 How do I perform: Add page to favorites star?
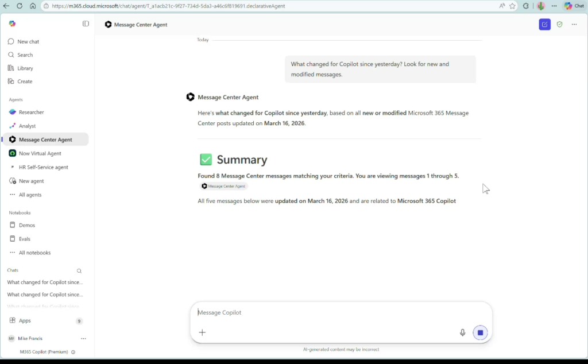click(x=512, y=6)
